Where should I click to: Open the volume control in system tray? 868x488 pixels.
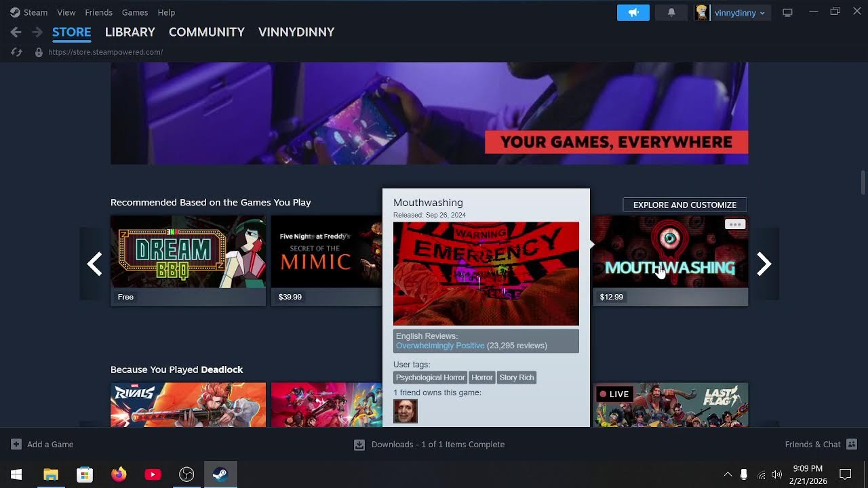click(776, 474)
